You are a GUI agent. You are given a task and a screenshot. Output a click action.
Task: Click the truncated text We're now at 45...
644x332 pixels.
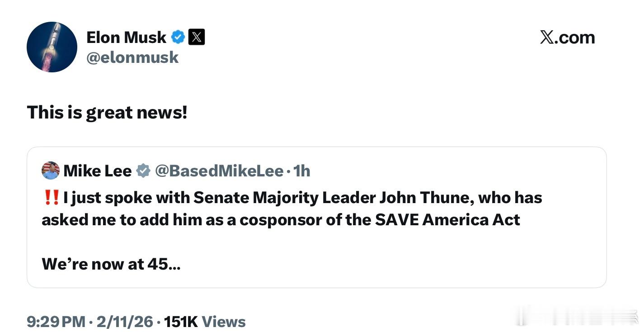tap(110, 264)
